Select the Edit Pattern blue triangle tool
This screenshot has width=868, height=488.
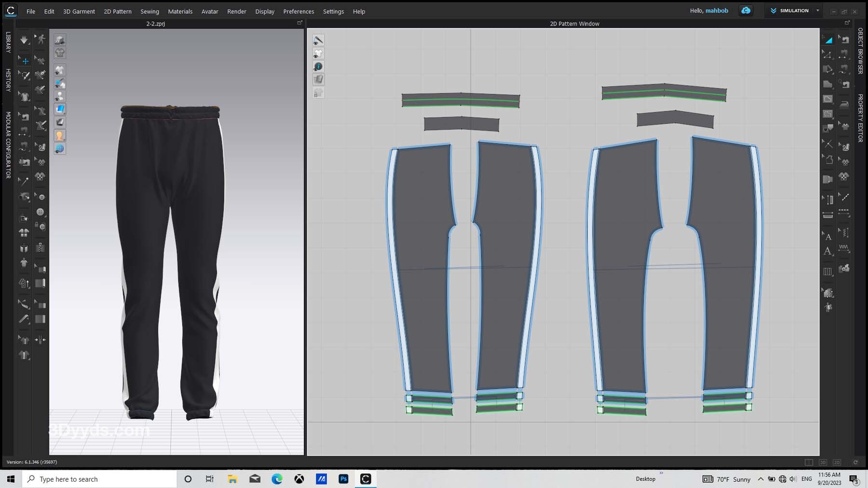(x=828, y=40)
